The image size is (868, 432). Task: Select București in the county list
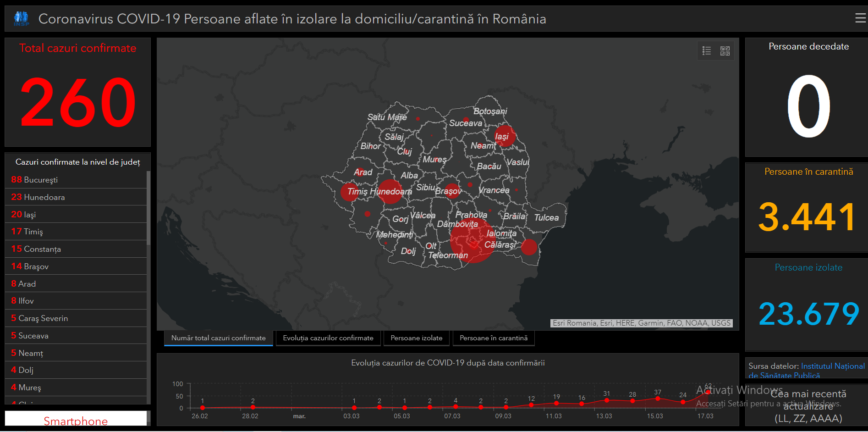76,180
